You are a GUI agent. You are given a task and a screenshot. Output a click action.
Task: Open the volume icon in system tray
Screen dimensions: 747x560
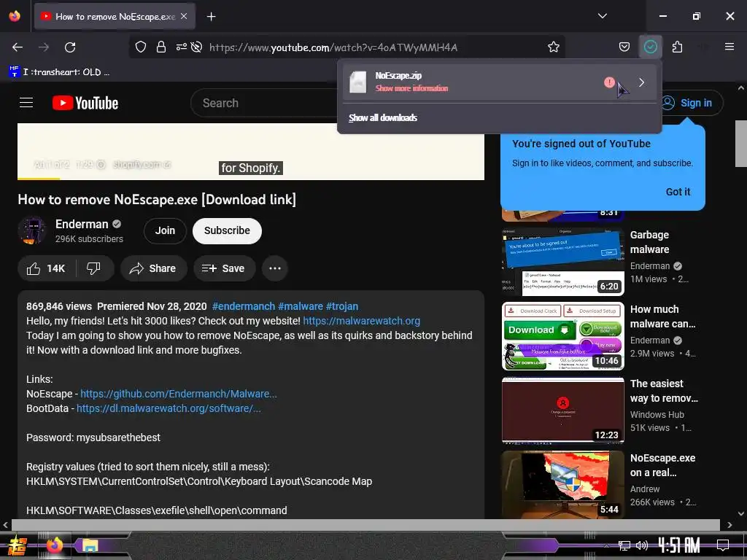(x=642, y=545)
